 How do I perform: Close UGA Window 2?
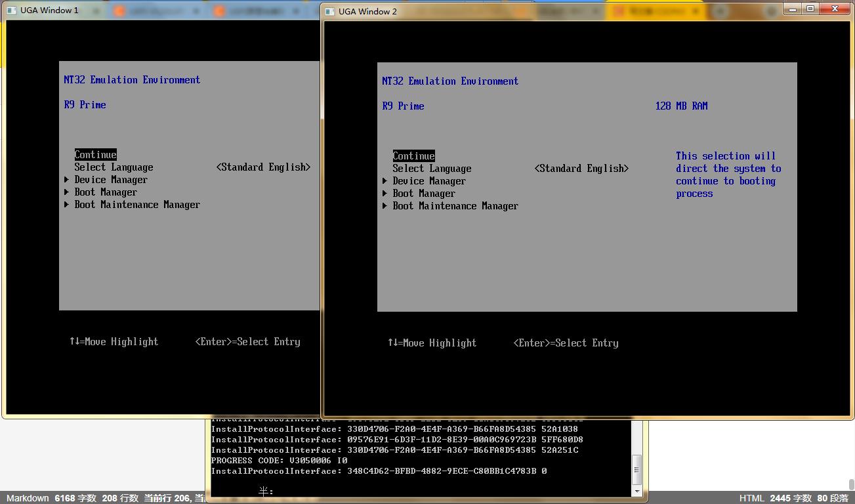pos(835,9)
